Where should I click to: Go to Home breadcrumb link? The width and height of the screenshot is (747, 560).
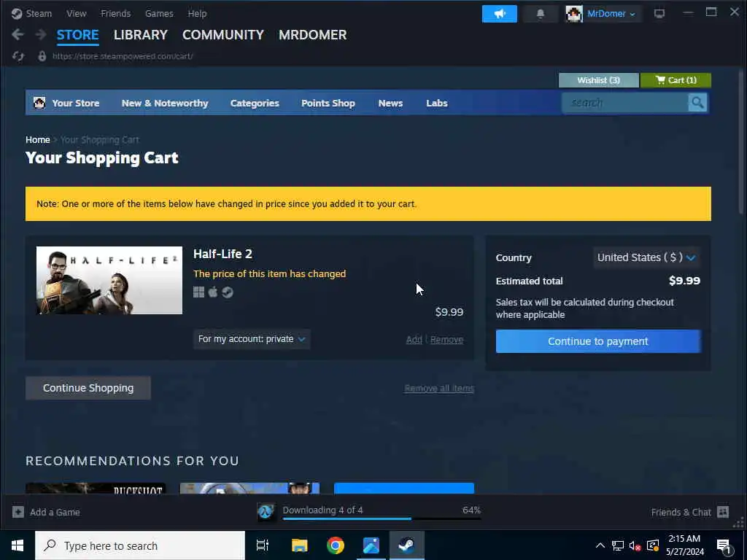pyautogui.click(x=38, y=139)
